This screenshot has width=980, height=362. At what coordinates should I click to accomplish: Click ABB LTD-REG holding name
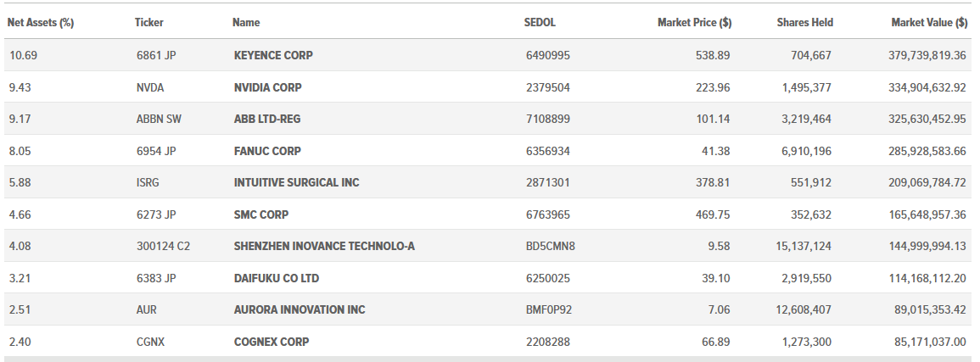pyautogui.click(x=267, y=119)
